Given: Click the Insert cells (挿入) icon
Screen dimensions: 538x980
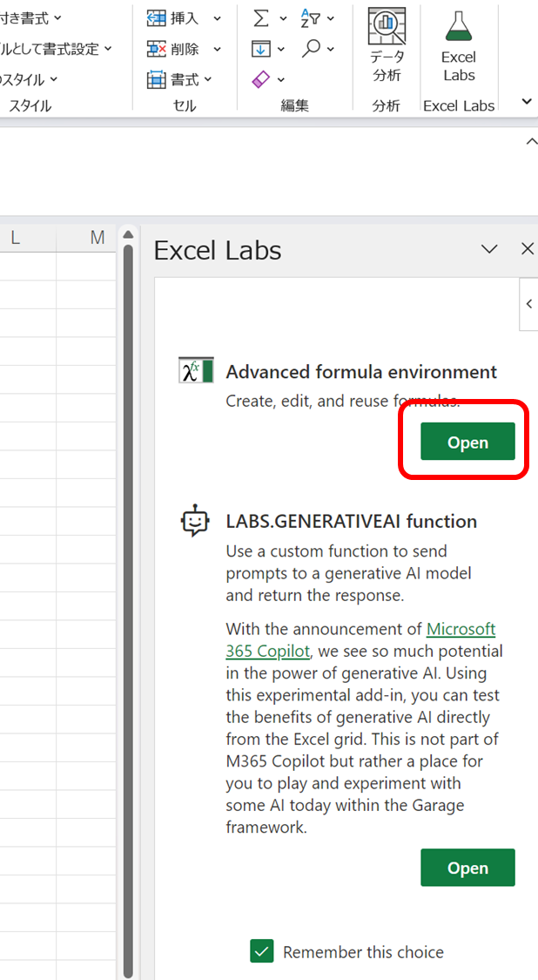Looking at the screenshot, I should (x=156, y=18).
